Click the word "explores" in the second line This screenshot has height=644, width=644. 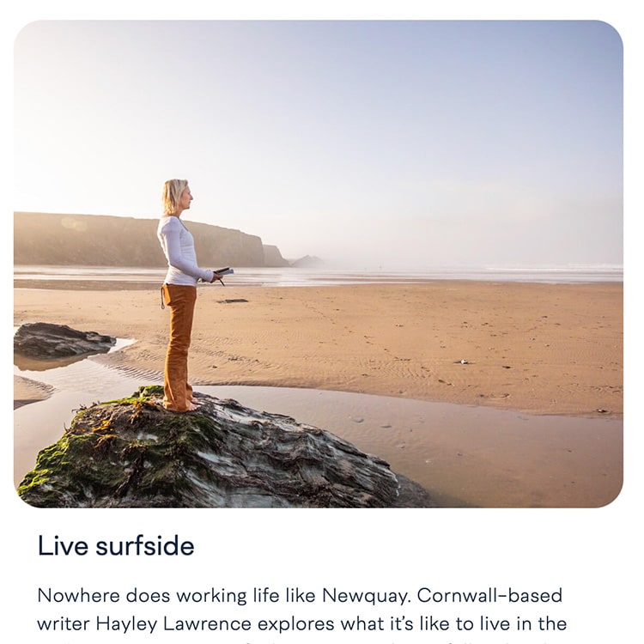pyautogui.click(x=295, y=625)
